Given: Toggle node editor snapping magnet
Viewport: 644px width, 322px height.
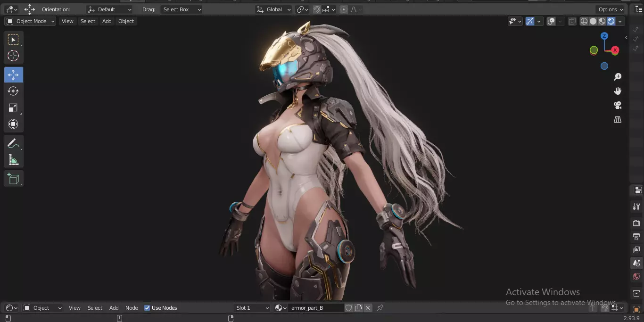Looking at the screenshot, I should (x=605, y=308).
